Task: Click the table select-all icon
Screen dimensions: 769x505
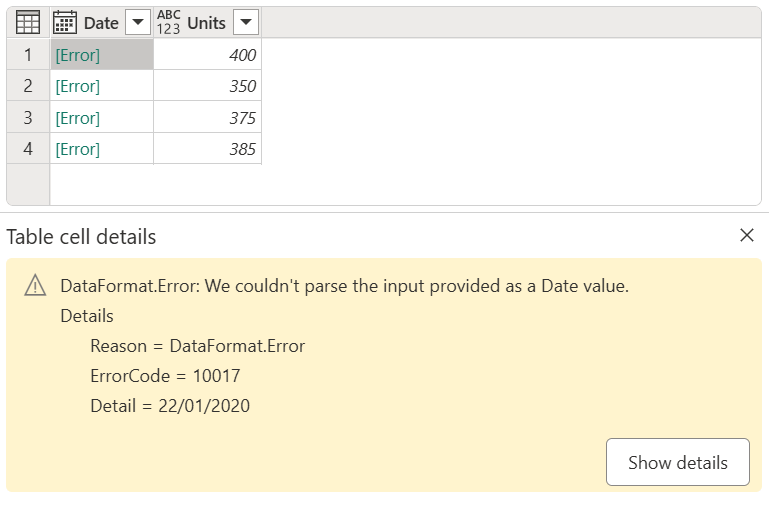Action: point(28,23)
